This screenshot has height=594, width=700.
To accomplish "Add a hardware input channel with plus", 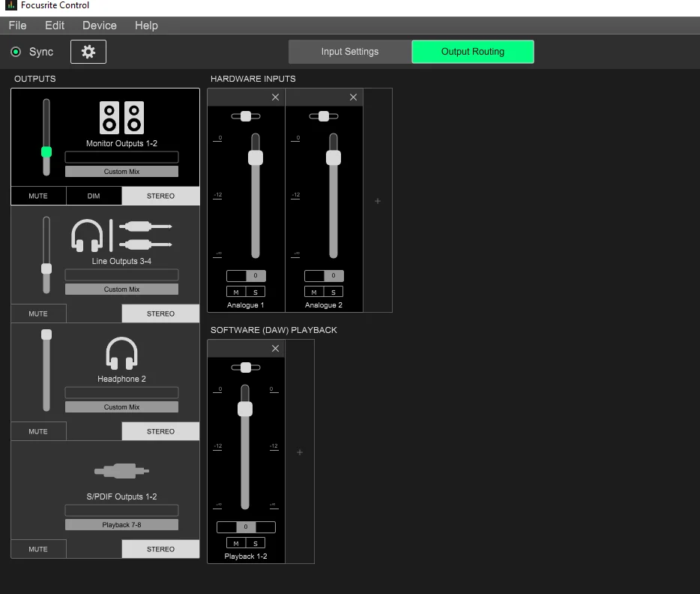I will coord(378,201).
